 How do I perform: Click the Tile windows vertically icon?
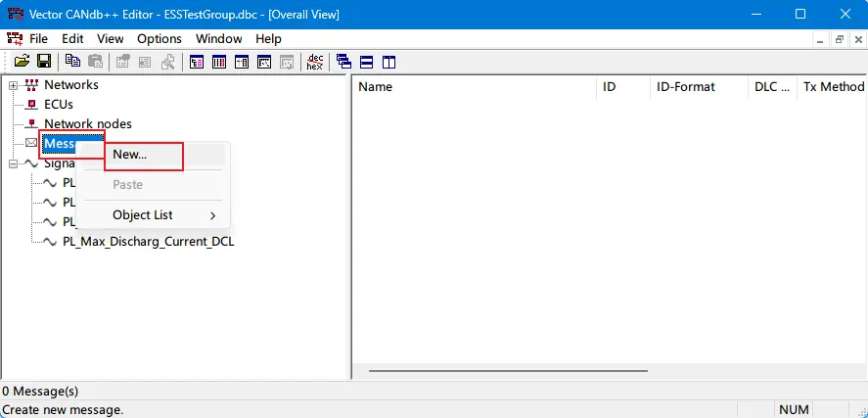coord(388,62)
